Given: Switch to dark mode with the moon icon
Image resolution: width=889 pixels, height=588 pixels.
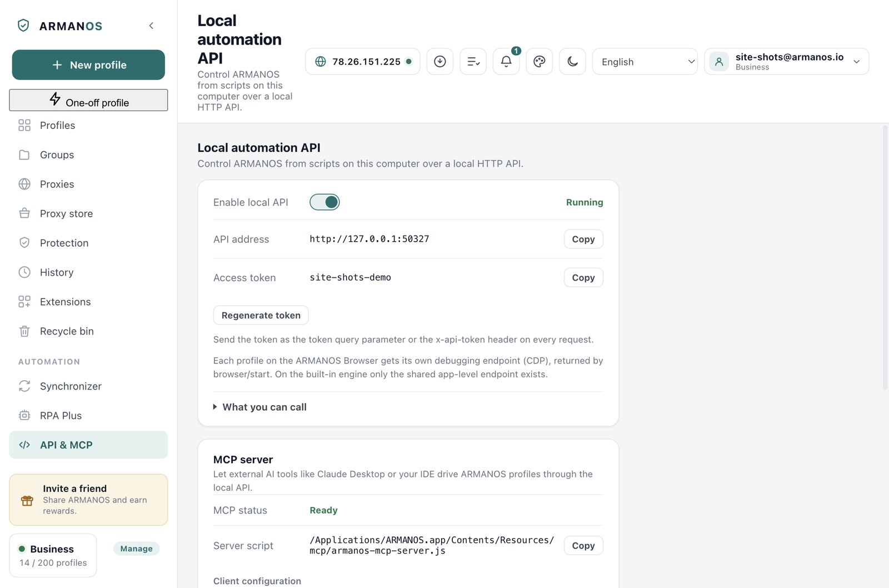Looking at the screenshot, I should (573, 61).
